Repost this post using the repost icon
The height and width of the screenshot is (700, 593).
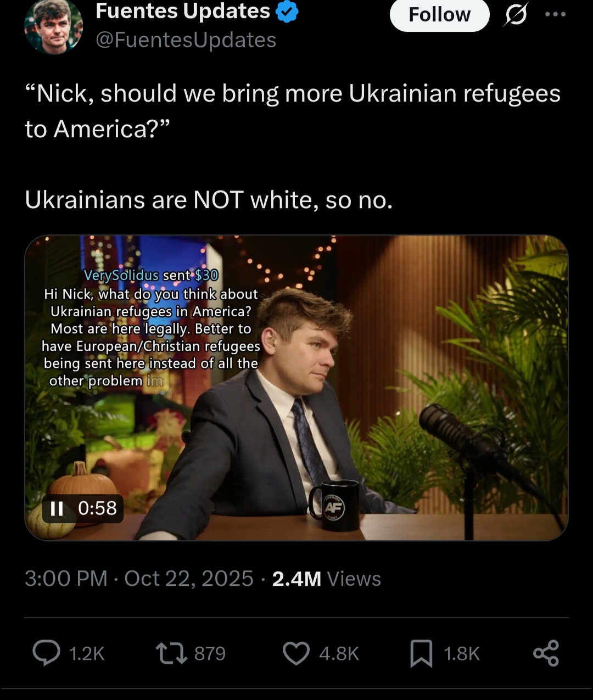tap(171, 653)
